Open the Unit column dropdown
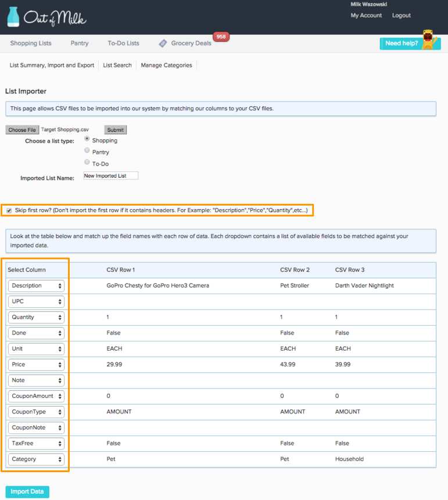 [x=36, y=349]
